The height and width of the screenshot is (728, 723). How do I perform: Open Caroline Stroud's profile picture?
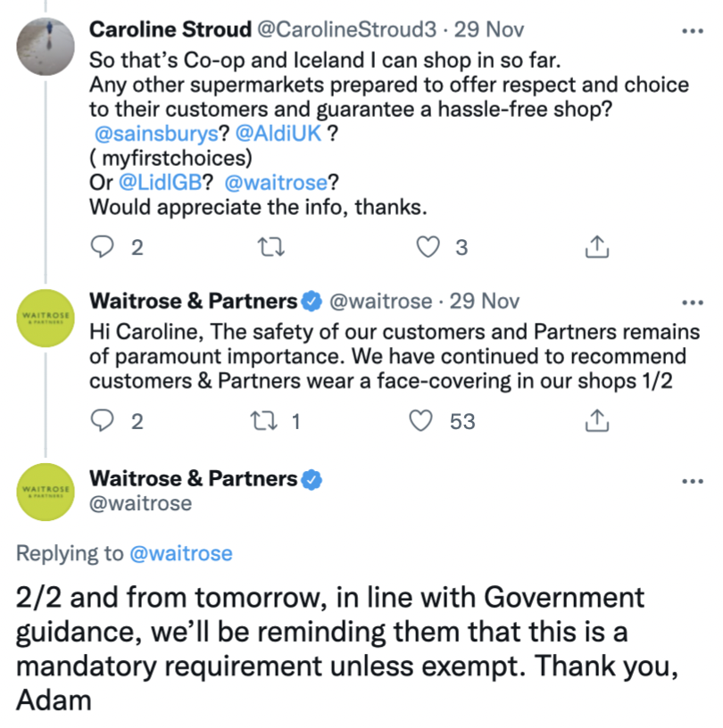(46, 46)
